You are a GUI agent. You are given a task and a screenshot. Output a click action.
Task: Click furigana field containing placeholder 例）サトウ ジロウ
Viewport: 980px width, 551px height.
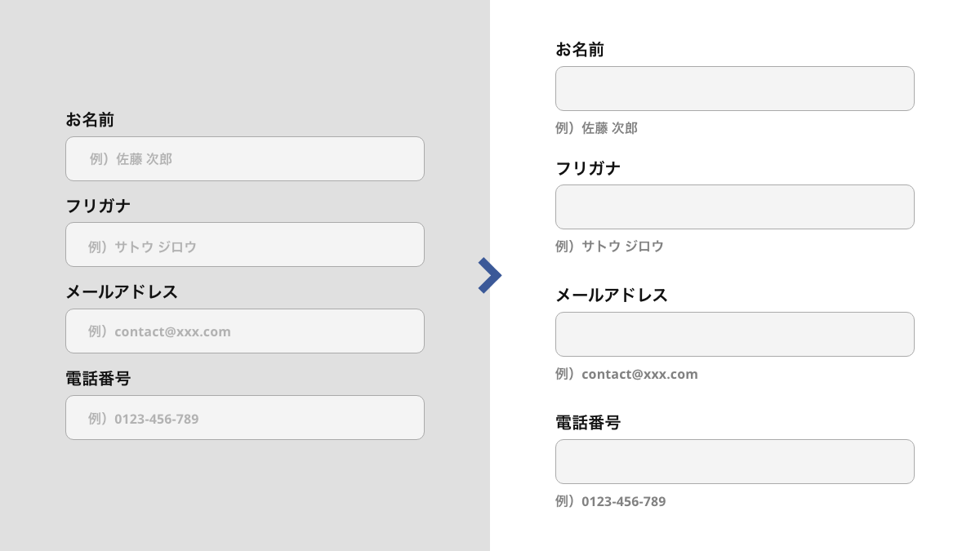tap(245, 245)
